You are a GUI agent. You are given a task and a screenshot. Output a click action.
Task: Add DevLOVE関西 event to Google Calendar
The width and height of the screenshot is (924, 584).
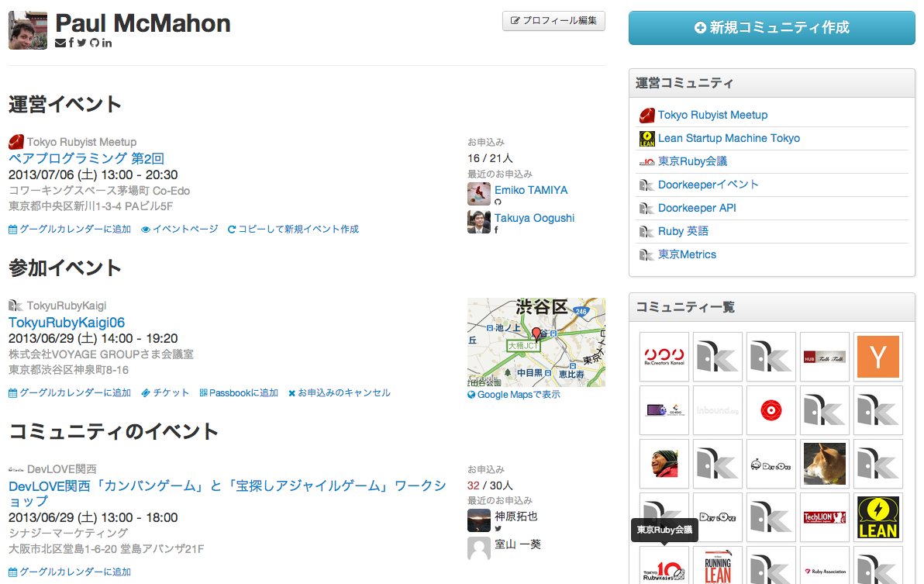pos(70,572)
